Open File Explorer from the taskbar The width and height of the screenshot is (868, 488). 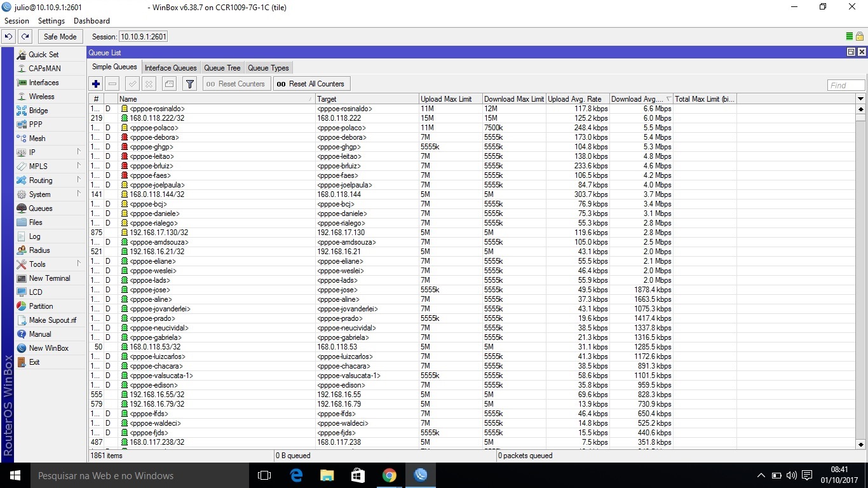[x=327, y=475]
